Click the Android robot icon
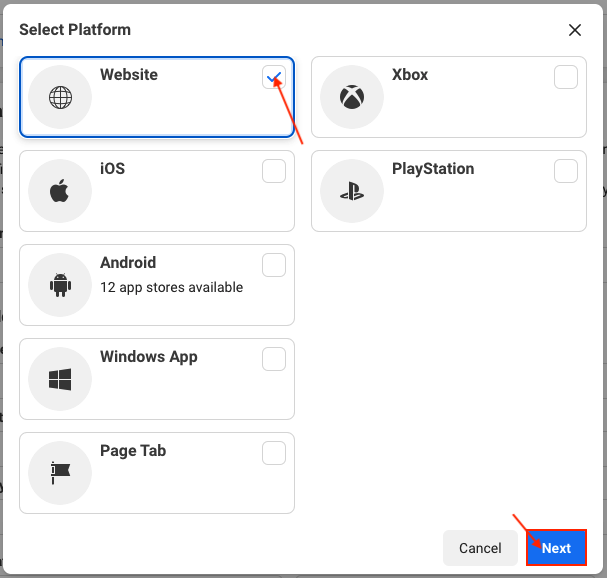Image resolution: width=607 pixels, height=578 pixels. click(60, 285)
